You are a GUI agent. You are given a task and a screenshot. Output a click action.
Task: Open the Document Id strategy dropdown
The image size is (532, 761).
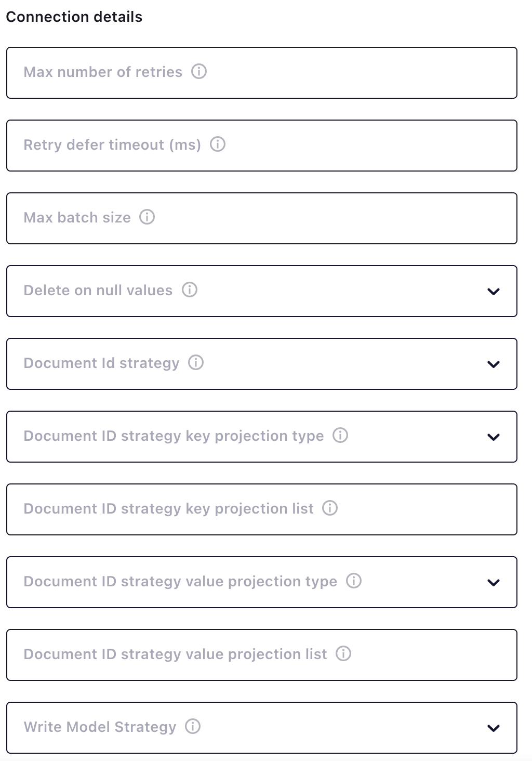coord(494,364)
